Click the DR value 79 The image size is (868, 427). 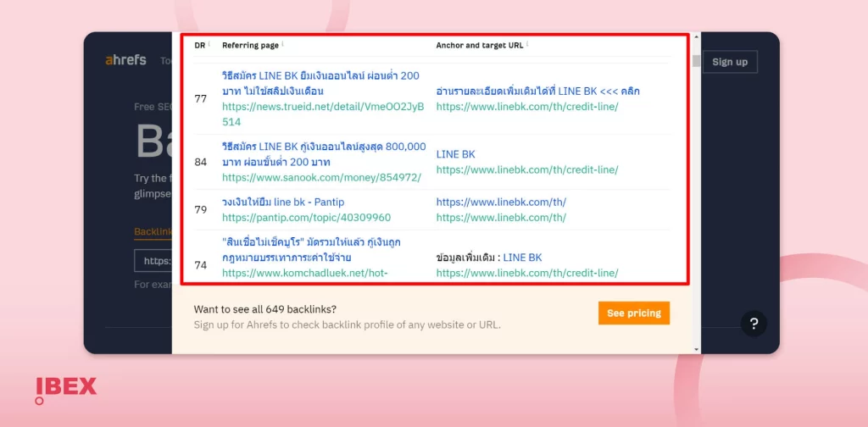200,209
